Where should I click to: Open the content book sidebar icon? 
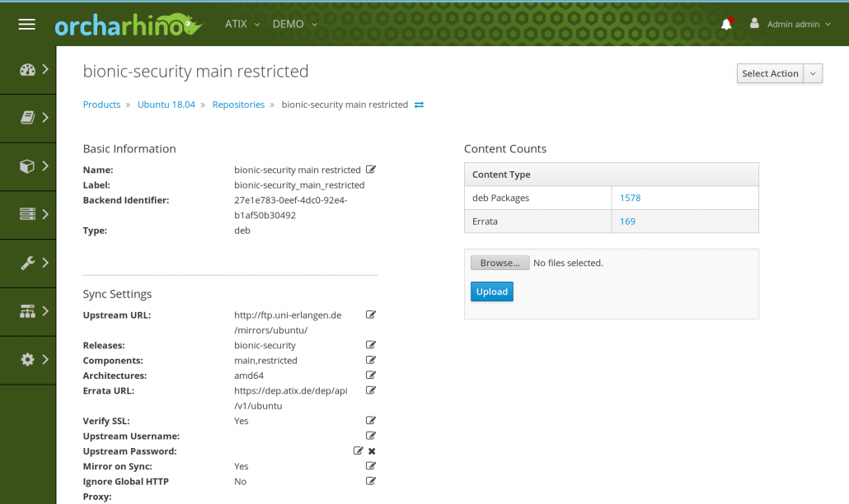click(28, 118)
